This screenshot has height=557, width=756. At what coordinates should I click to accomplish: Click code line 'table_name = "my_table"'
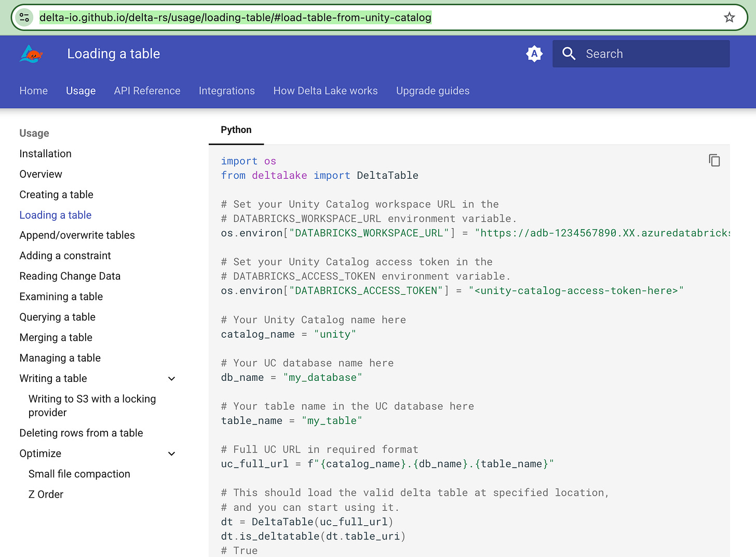(292, 421)
